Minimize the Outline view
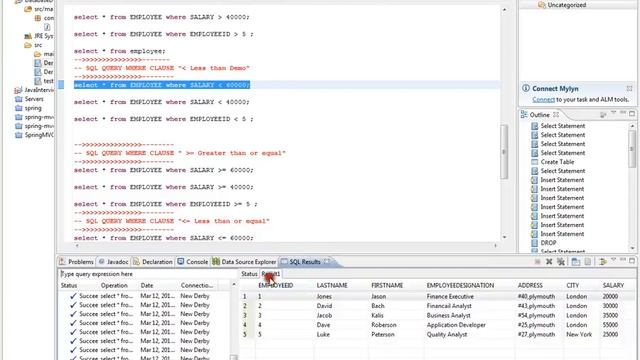 click(x=623, y=113)
